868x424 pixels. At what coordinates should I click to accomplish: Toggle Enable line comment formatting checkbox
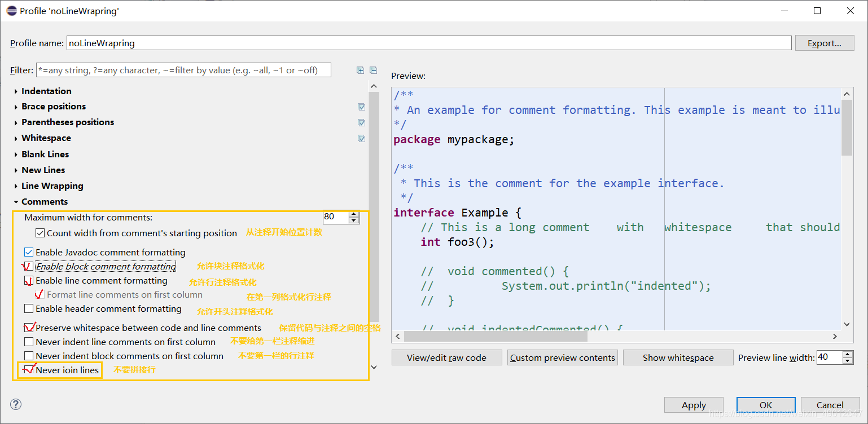pyautogui.click(x=29, y=280)
